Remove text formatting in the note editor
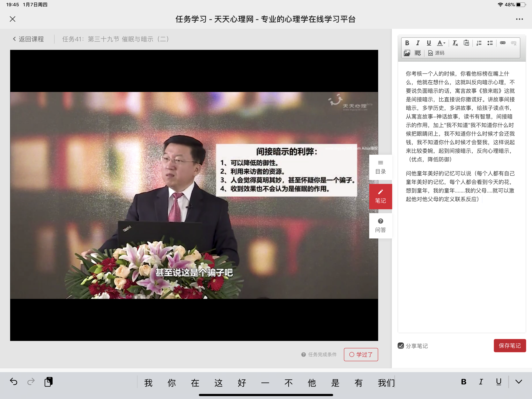 (x=455, y=43)
